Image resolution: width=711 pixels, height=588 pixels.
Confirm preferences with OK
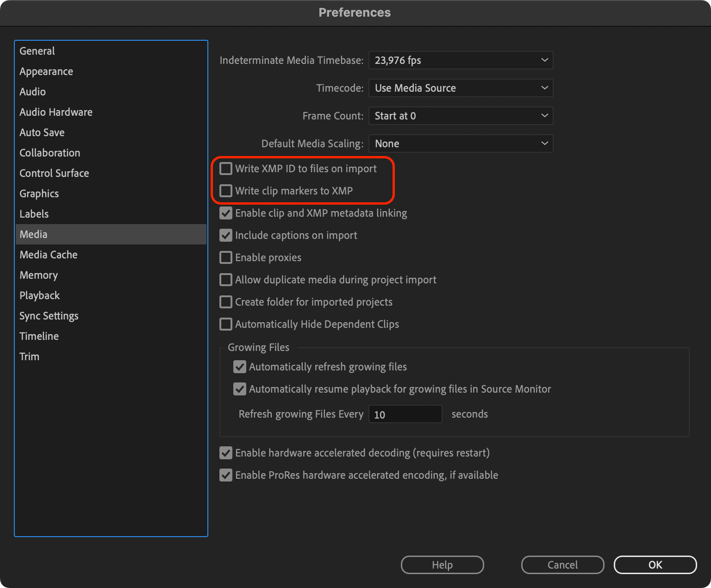(x=655, y=565)
